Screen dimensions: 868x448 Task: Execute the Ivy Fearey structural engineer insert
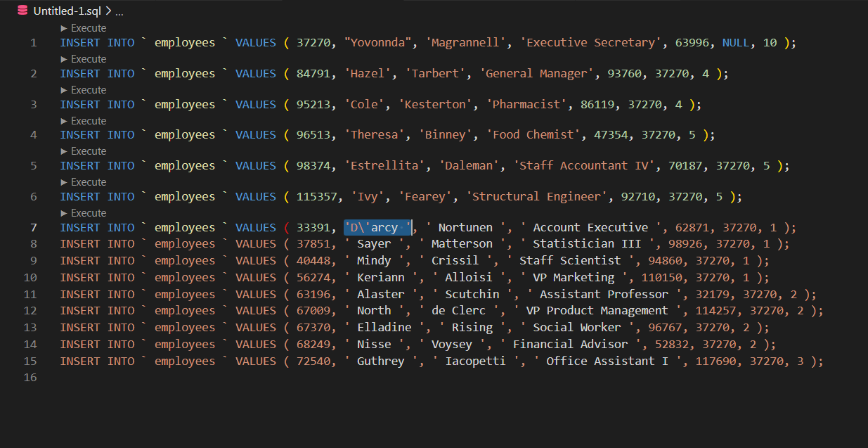pyautogui.click(x=89, y=181)
